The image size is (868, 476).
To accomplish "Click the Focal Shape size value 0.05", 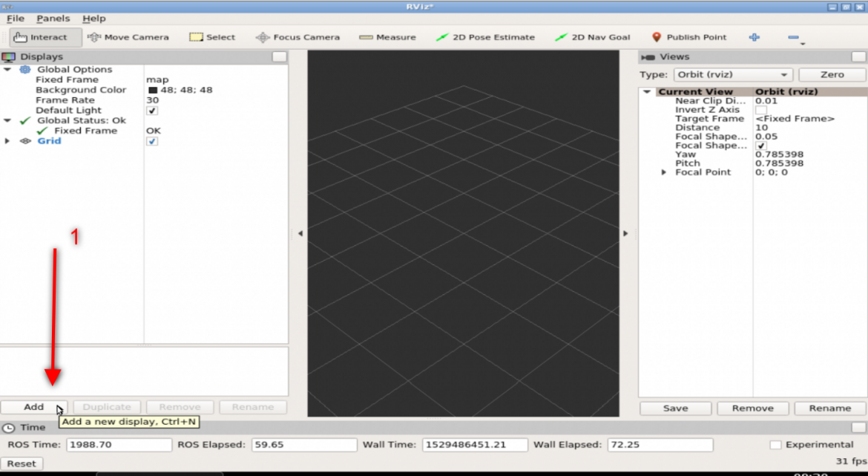I will point(766,137).
